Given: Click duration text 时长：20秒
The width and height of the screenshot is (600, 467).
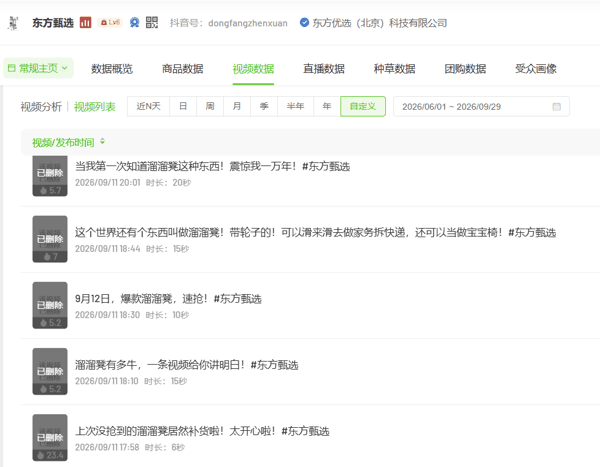Looking at the screenshot, I should pos(168,183).
